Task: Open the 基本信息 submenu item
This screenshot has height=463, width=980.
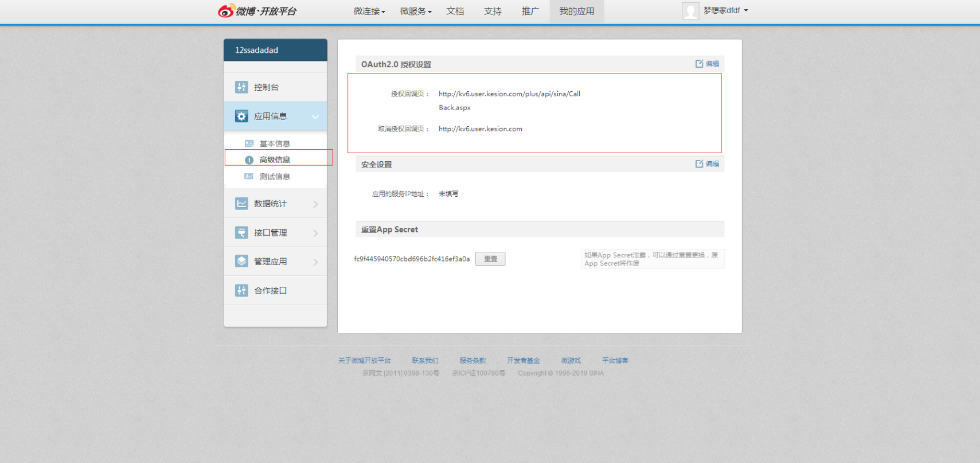Action: tap(275, 143)
